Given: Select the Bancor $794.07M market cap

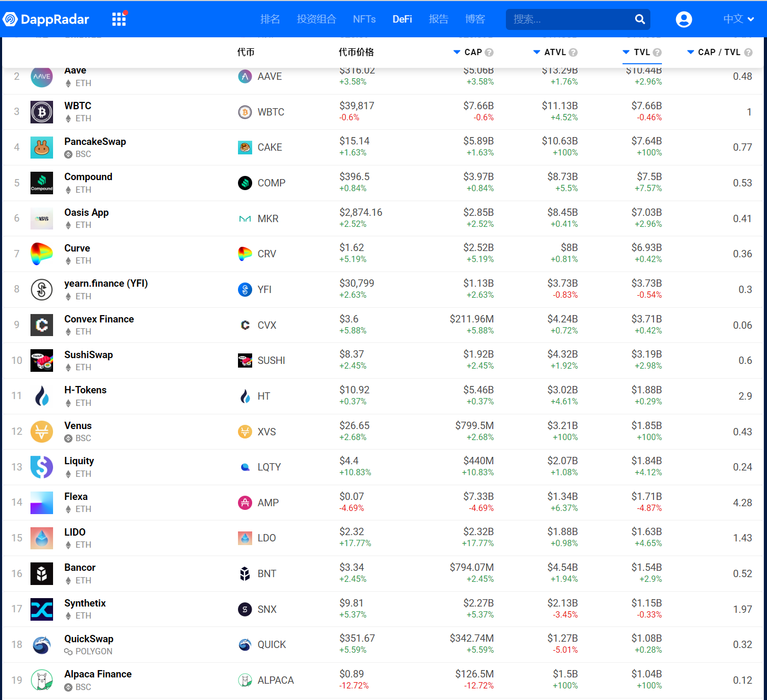Looking at the screenshot, I should coord(472,568).
